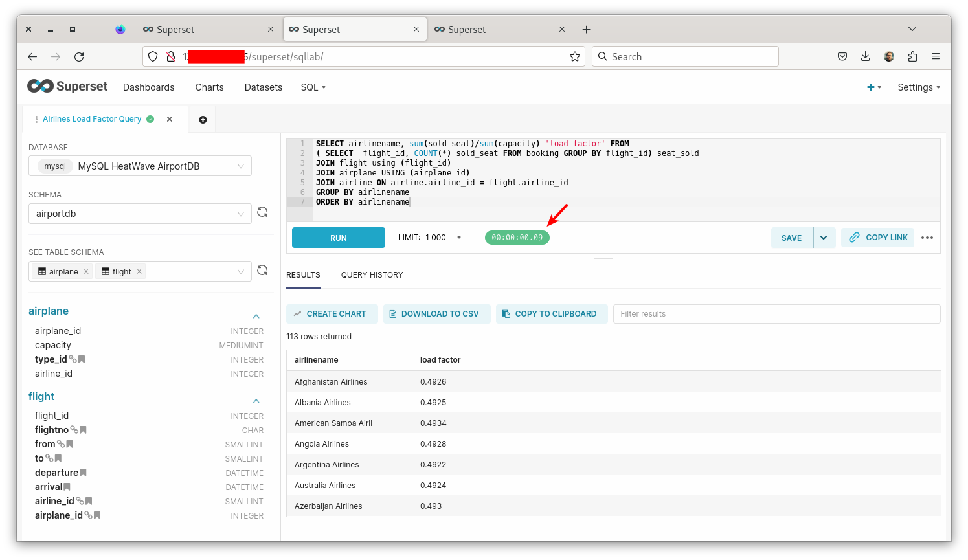Open more actions via the ellipsis icon
This screenshot has height=560, width=968.
pyautogui.click(x=927, y=238)
